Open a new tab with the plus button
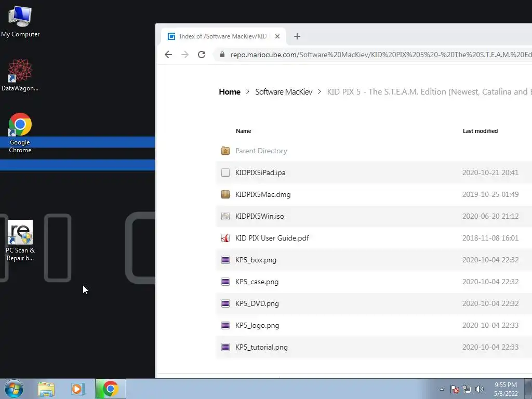The width and height of the screenshot is (532, 399). coord(297,36)
